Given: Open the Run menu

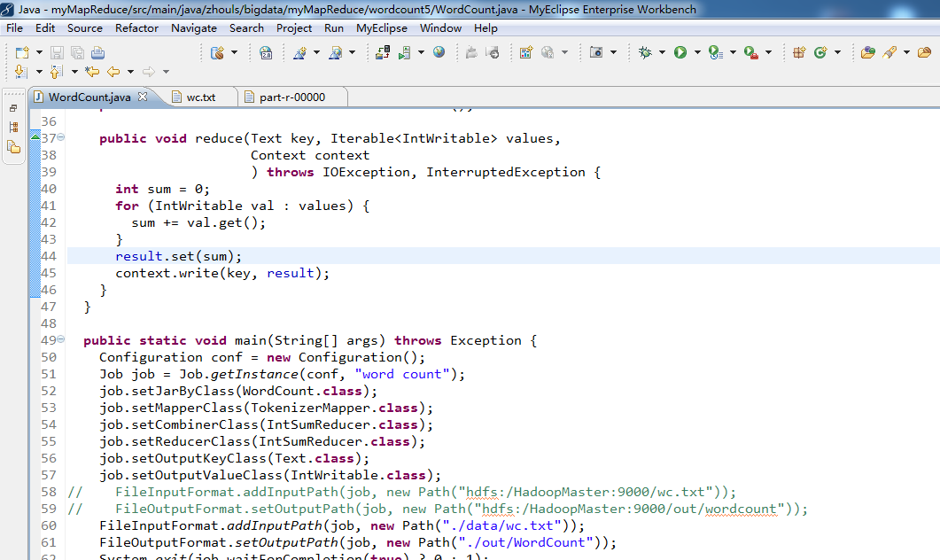Looking at the screenshot, I should point(334,28).
